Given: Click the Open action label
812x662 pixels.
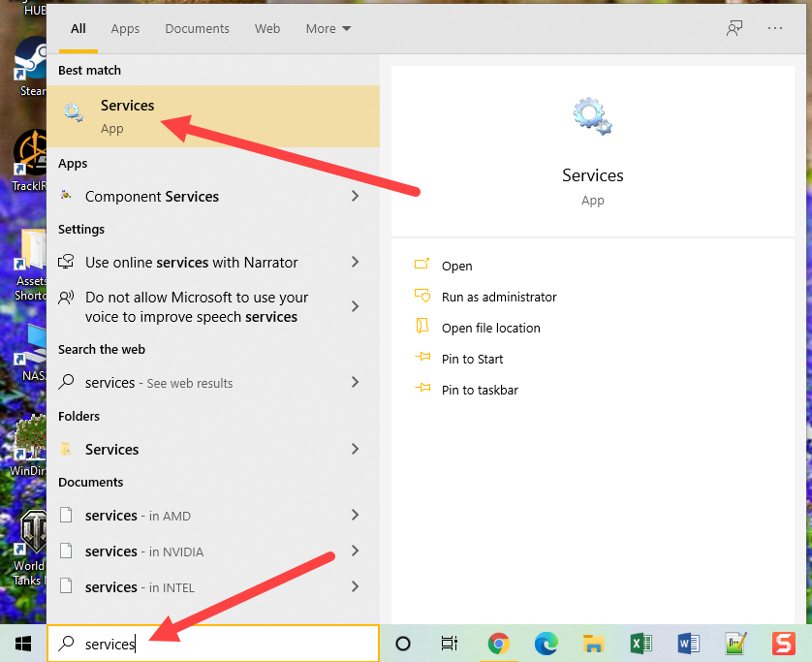Looking at the screenshot, I should 456,266.
